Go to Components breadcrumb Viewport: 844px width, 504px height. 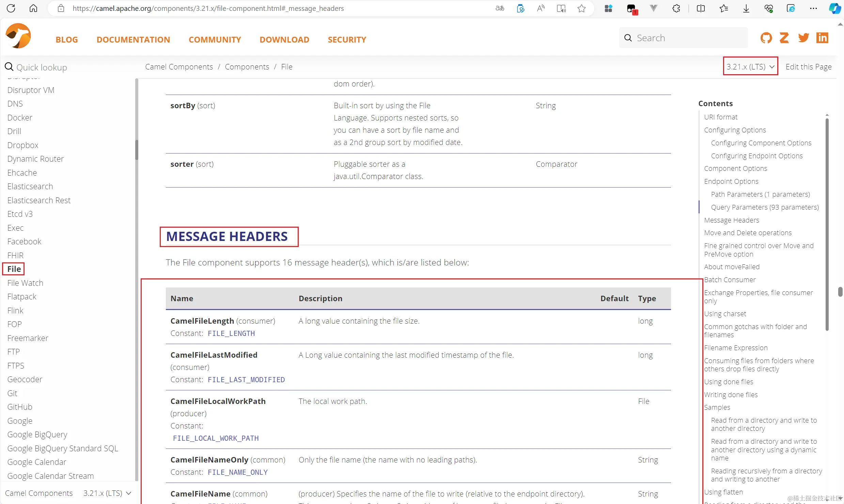pos(247,67)
